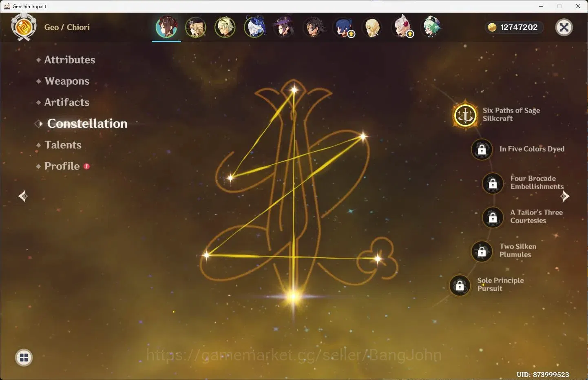Open the four-square grid menu button

click(x=24, y=358)
